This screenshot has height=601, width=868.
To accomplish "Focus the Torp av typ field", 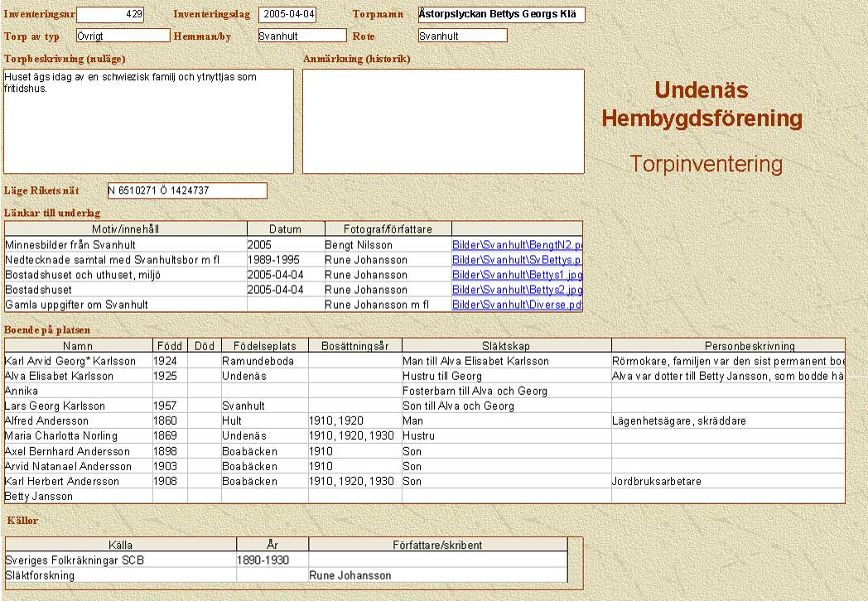I will pyautogui.click(x=123, y=36).
